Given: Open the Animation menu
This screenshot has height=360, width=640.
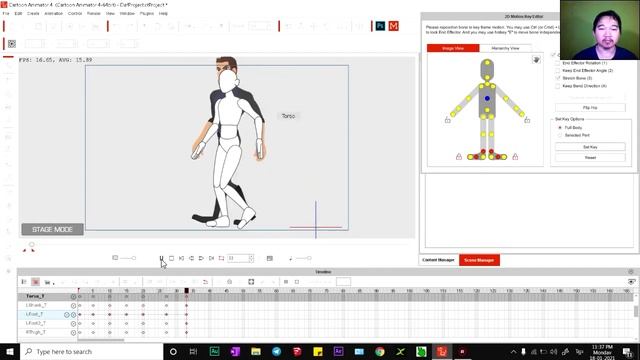Looking at the screenshot, I should [x=53, y=13].
